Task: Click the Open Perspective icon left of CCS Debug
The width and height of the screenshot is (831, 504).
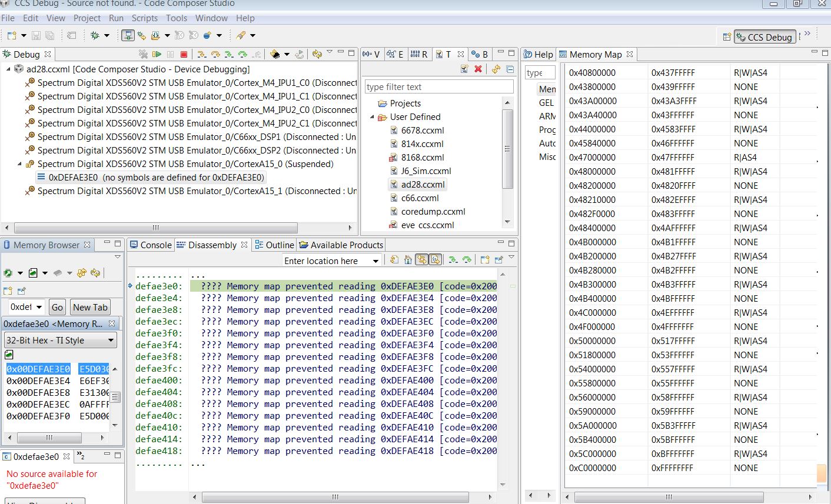Action: tap(726, 37)
